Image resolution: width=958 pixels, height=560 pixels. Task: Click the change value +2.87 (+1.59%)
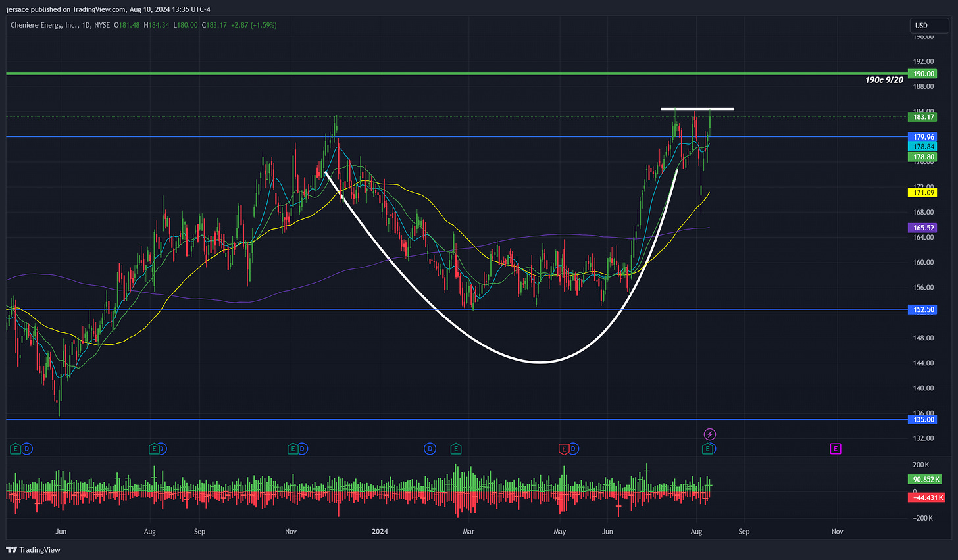tap(253, 25)
